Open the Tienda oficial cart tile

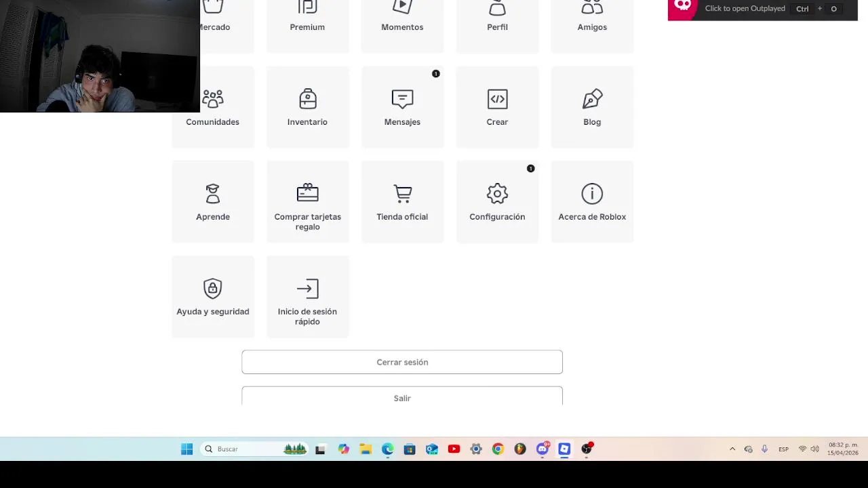(x=402, y=202)
